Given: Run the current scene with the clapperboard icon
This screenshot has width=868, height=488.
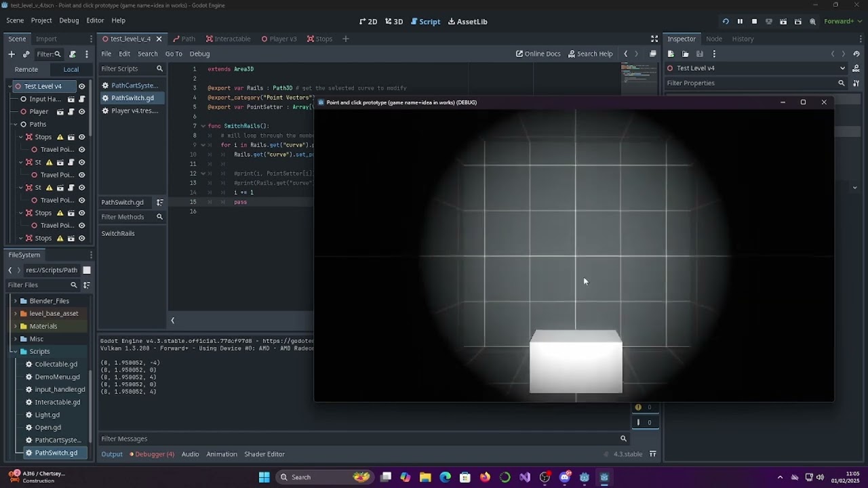Looking at the screenshot, I should pos(783,22).
